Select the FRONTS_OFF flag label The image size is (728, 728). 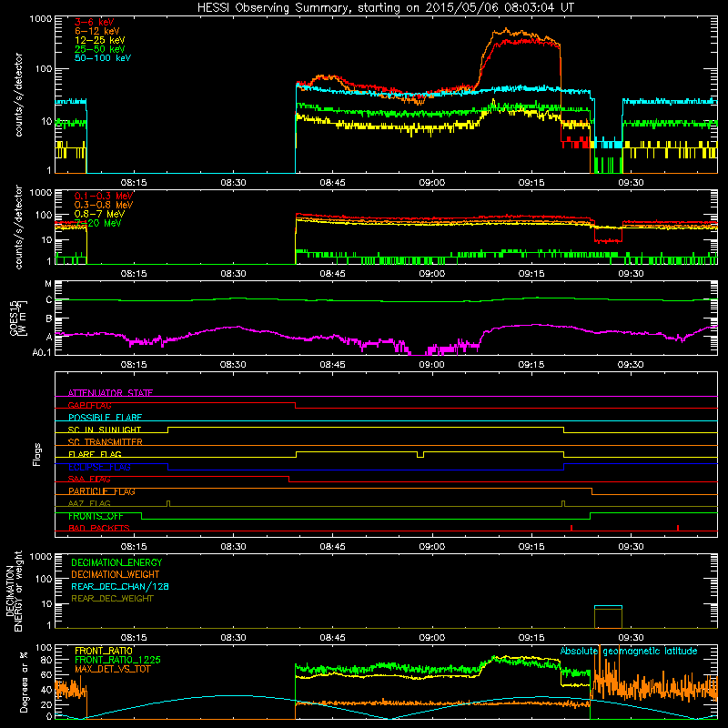pos(96,516)
